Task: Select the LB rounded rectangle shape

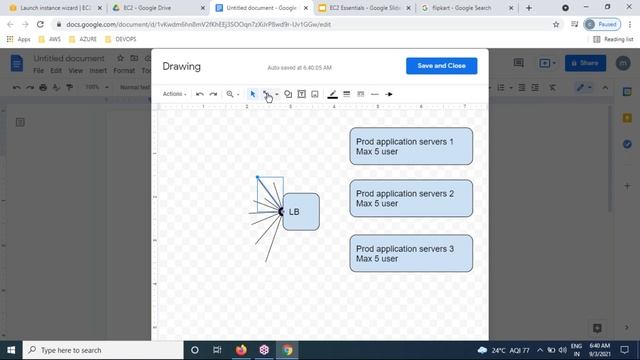Action: (301, 212)
